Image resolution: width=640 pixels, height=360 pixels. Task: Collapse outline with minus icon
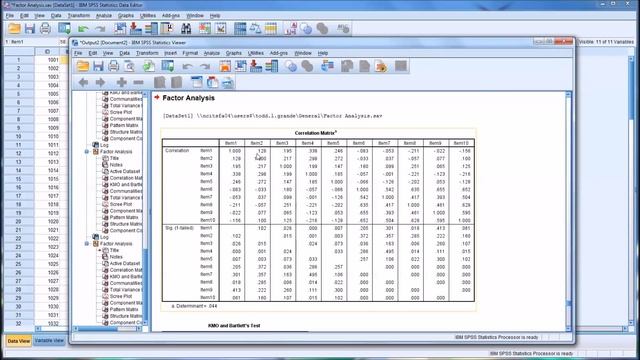138,82
